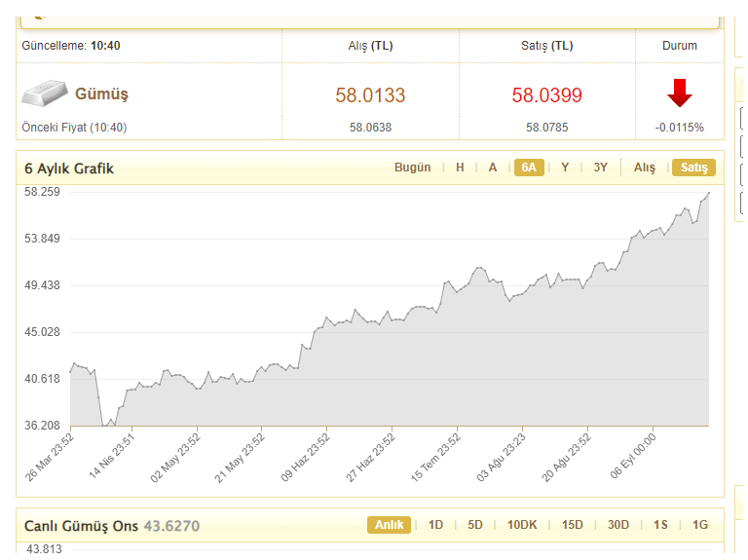The height and width of the screenshot is (560, 748).
Task: Set live ons chart to 1D interval
Action: [x=435, y=525]
